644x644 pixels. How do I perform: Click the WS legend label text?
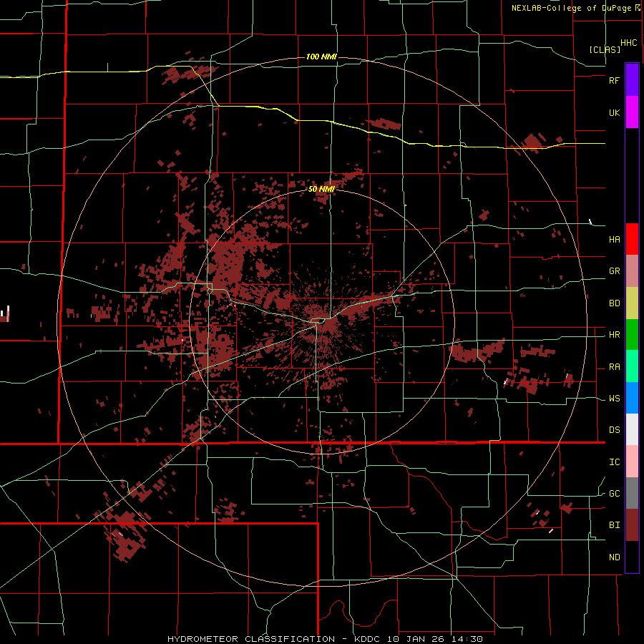[x=614, y=399]
